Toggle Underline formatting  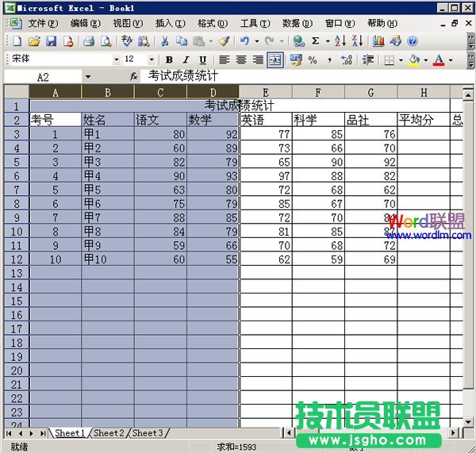click(x=202, y=60)
